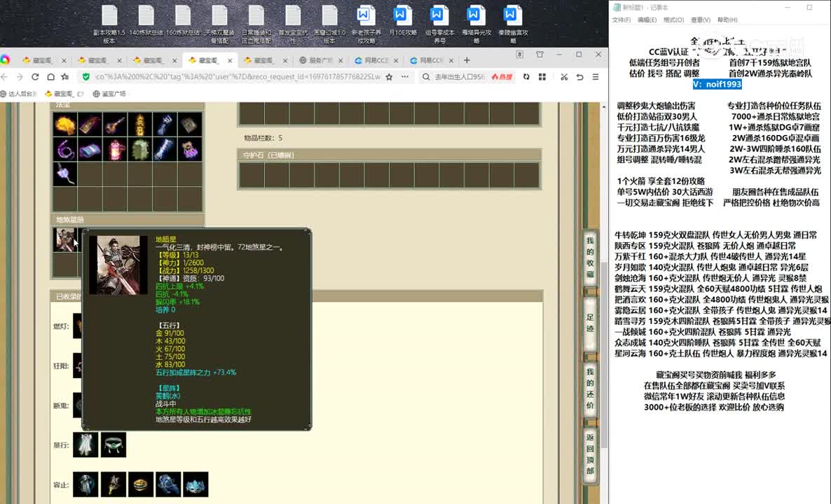Bookmark this page with the address bar star
The image size is (831, 504).
[x=389, y=77]
